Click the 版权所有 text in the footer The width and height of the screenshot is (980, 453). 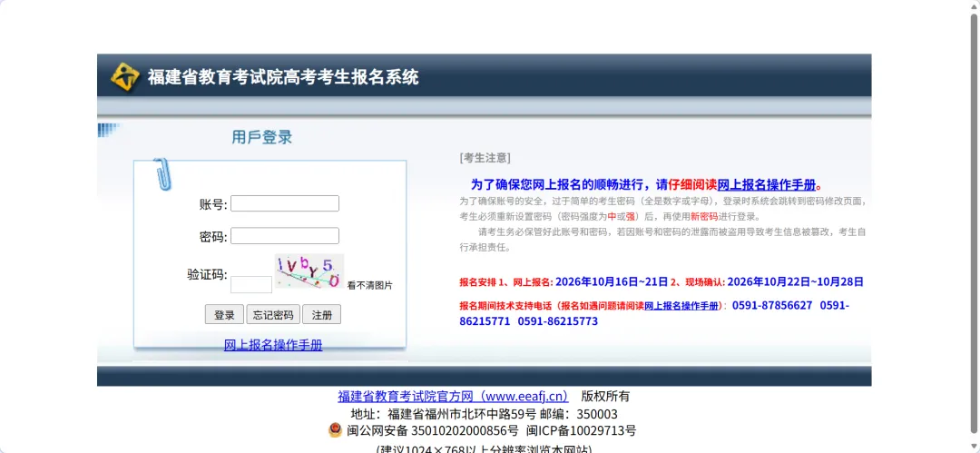pos(605,396)
